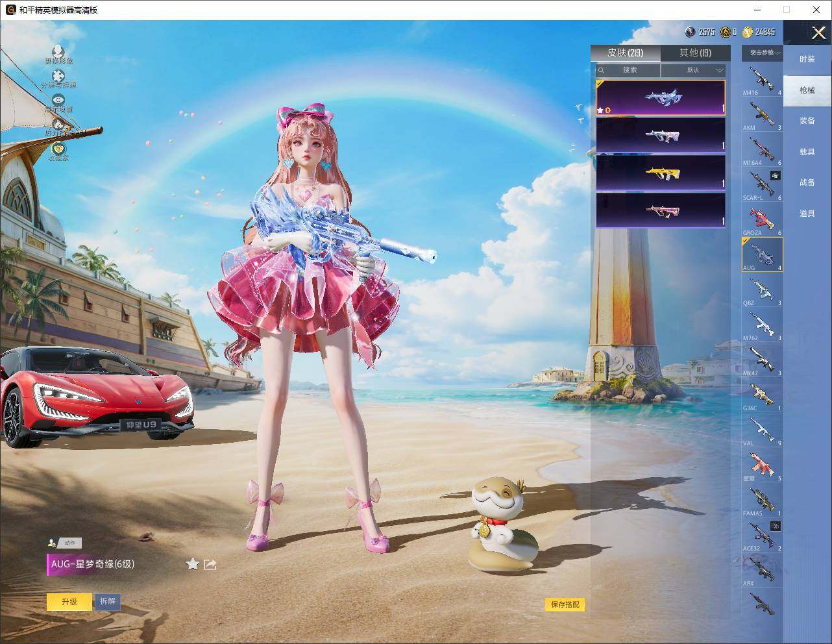Select the M762 rifle icon
The image size is (832, 644).
click(762, 325)
